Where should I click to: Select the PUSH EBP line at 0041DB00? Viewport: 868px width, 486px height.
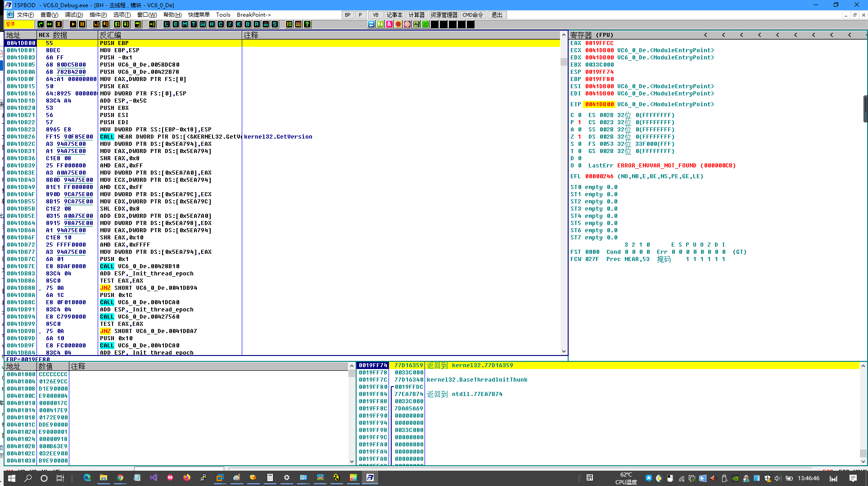coord(282,43)
